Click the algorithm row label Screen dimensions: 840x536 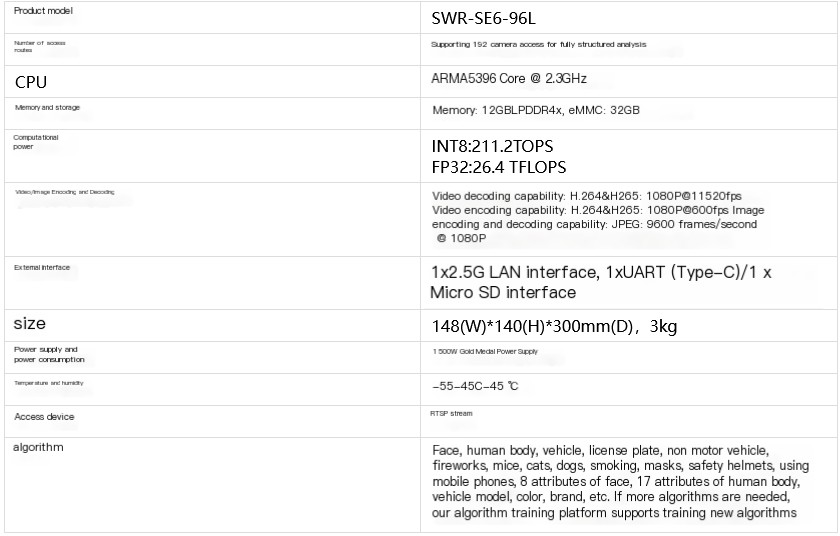click(x=39, y=447)
